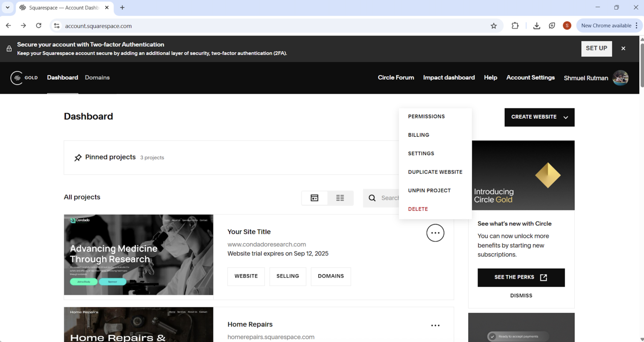The width and height of the screenshot is (644, 342).
Task: Select Settings from the context menu
Action: pos(421,154)
